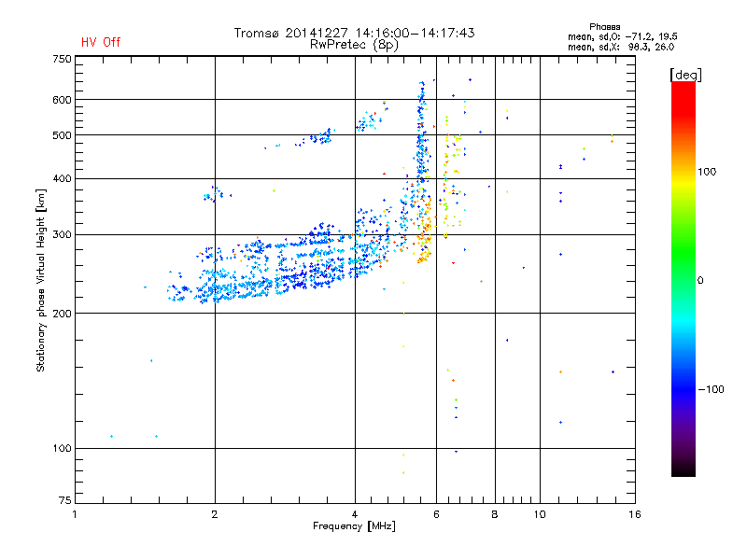This screenshot has height=560, width=747.
Task: Click the x-axis tick label '8'
Action: coord(495,514)
